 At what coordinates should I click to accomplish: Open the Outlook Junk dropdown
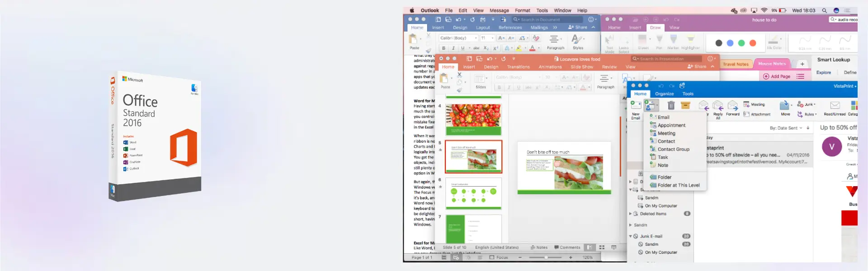[807, 104]
